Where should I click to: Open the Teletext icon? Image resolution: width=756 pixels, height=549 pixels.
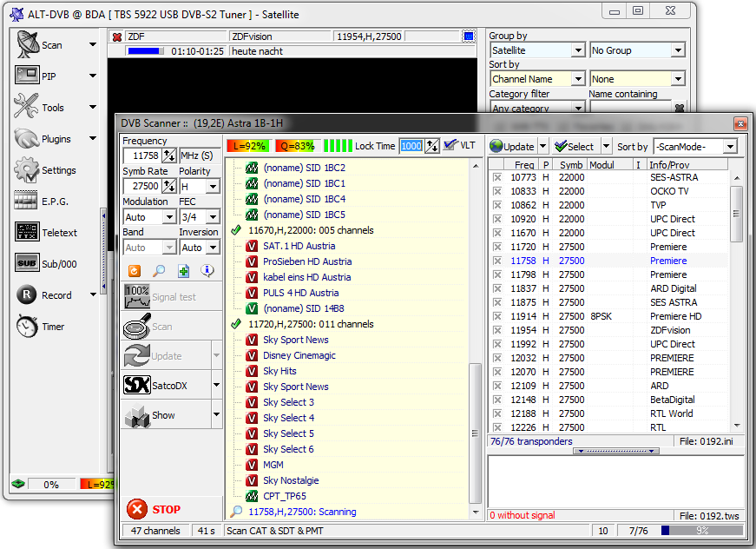(27, 232)
